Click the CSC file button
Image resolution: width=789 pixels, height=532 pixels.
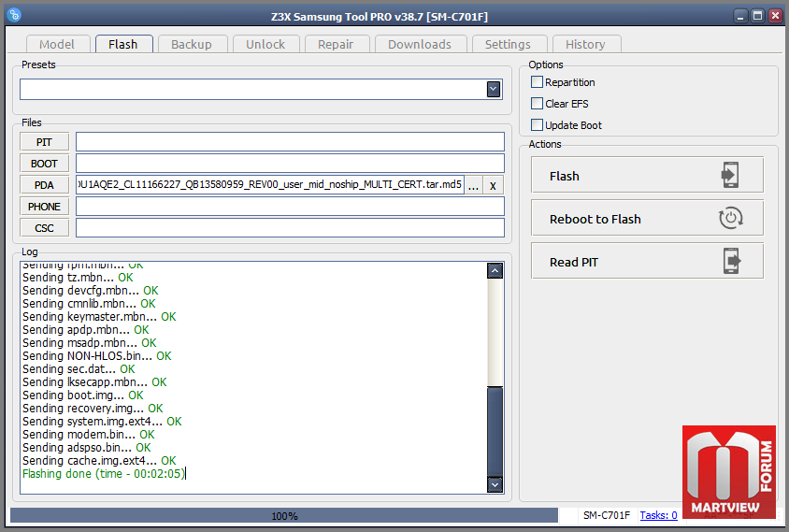44,228
